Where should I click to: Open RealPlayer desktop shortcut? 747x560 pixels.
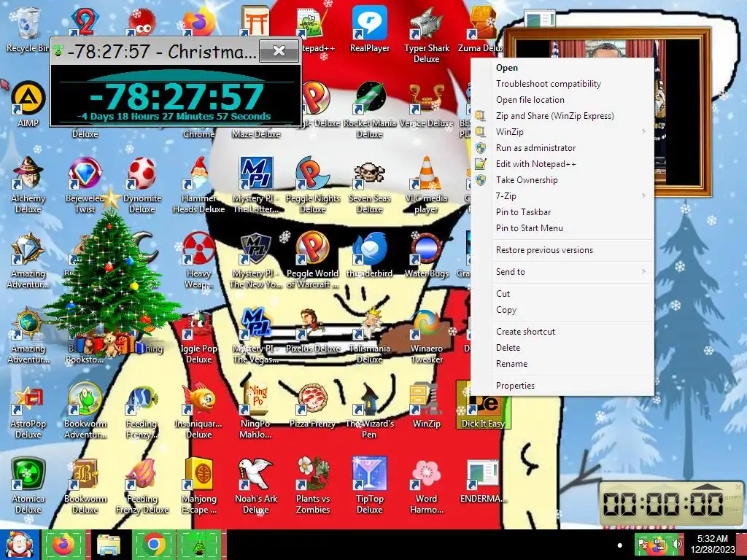[x=370, y=29]
